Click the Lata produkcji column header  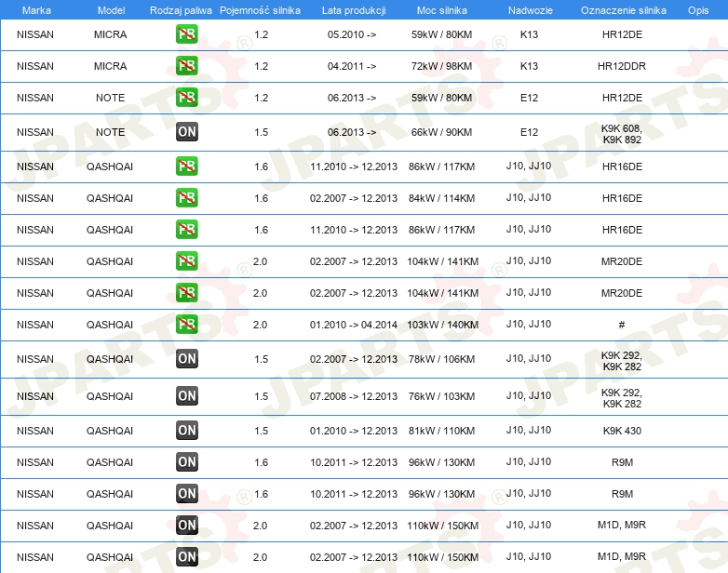pos(354,10)
